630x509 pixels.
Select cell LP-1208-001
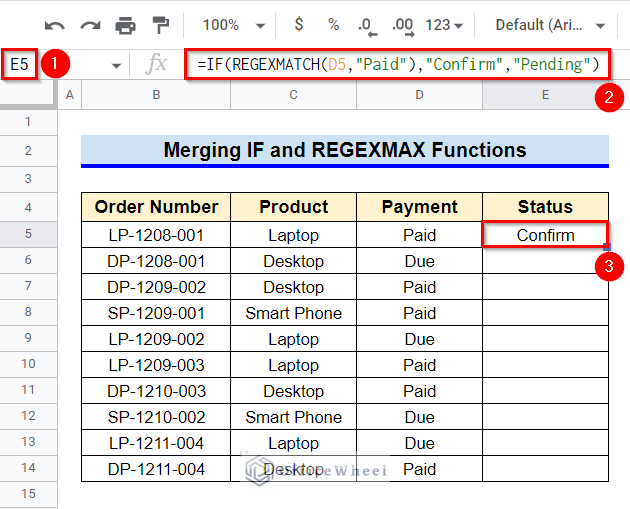156,235
